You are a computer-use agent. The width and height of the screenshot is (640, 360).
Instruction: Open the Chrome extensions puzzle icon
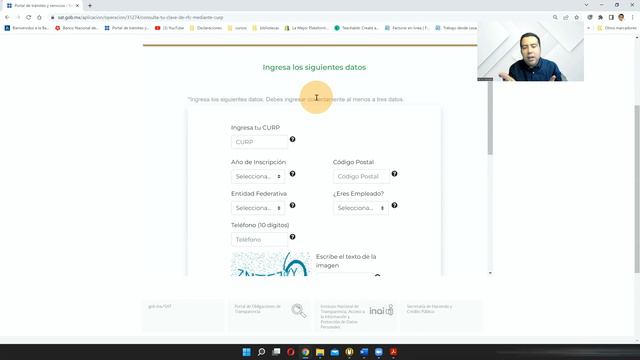click(600, 18)
